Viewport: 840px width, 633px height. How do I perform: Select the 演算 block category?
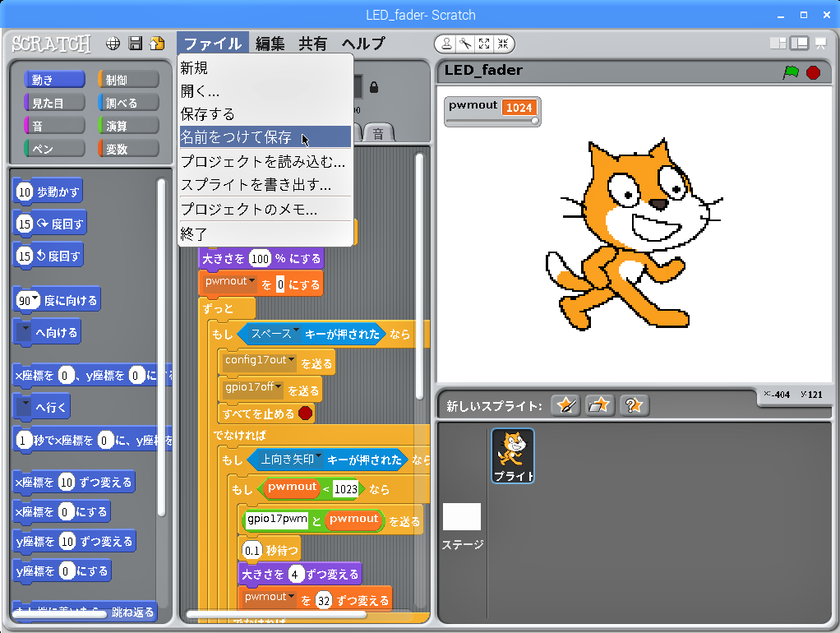point(128,126)
